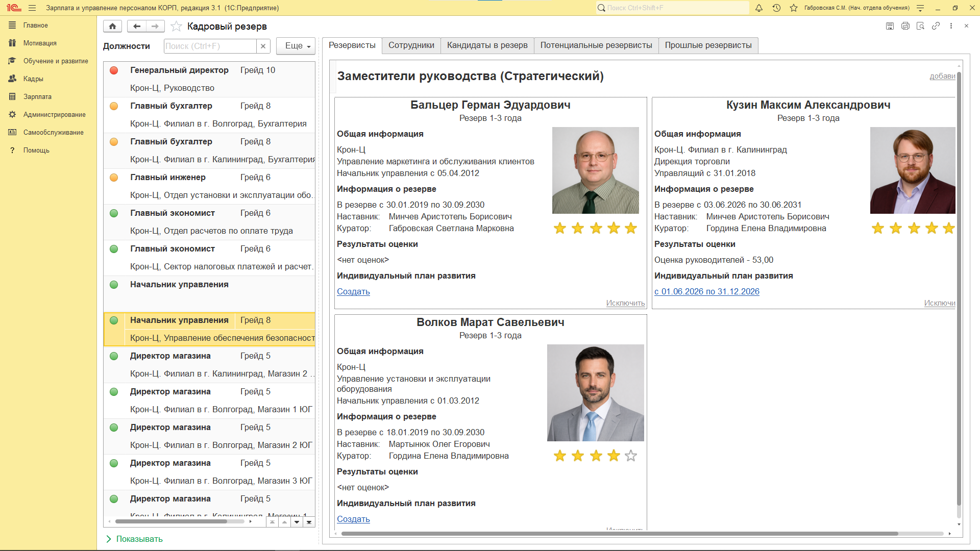Clear the Должности search field
The image size is (980, 551).
point(263,46)
